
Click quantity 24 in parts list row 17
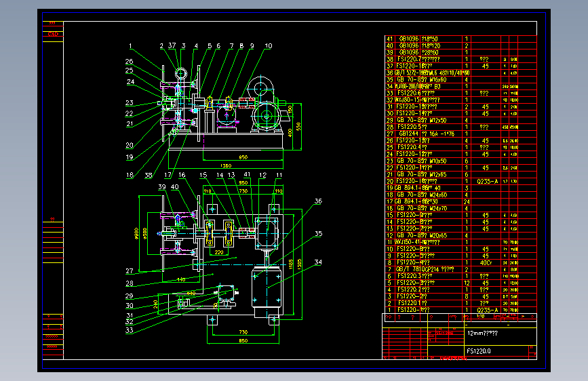pyautogui.click(x=467, y=202)
